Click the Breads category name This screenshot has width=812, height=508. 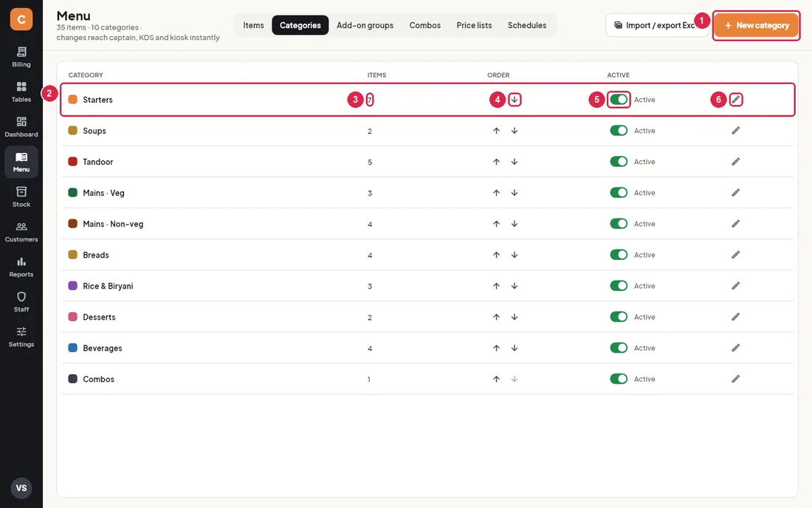96,255
